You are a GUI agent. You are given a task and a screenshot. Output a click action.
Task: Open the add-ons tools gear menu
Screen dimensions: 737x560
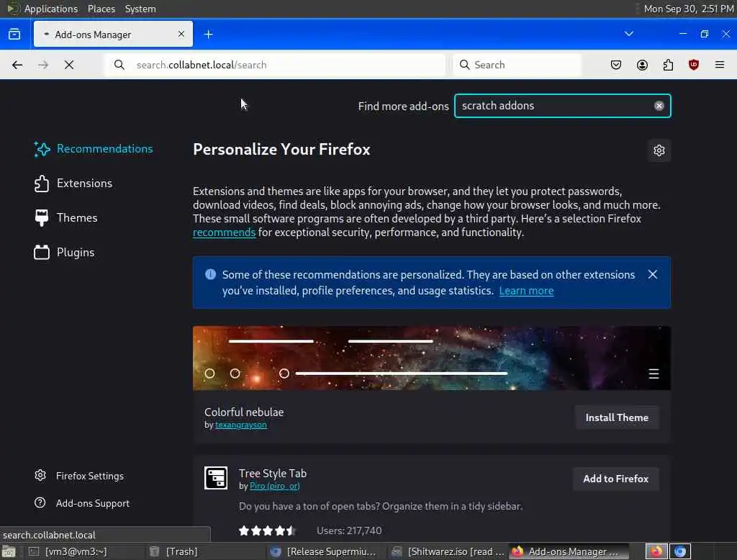tap(659, 150)
